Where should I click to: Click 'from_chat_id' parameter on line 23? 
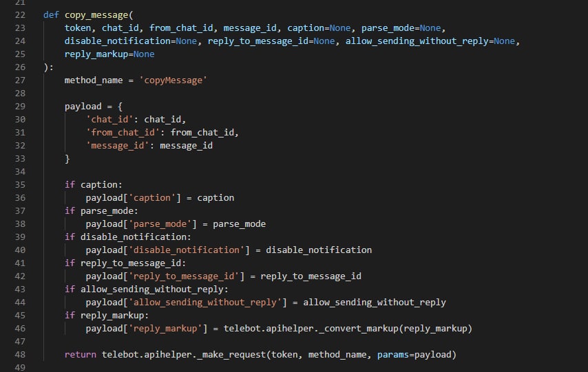point(181,28)
